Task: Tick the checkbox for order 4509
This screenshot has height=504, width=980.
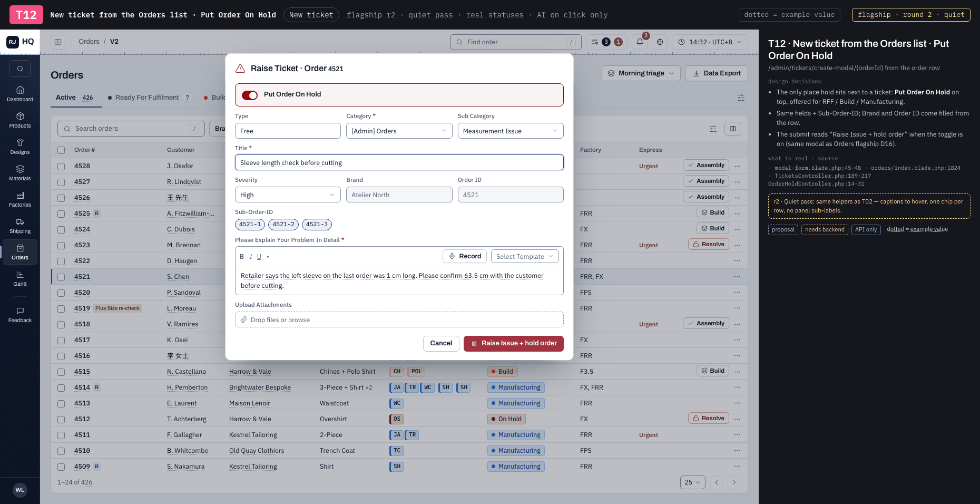Action: (61, 467)
